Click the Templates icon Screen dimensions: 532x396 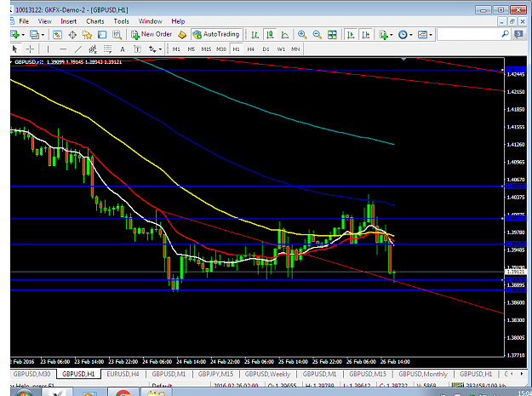click(422, 35)
